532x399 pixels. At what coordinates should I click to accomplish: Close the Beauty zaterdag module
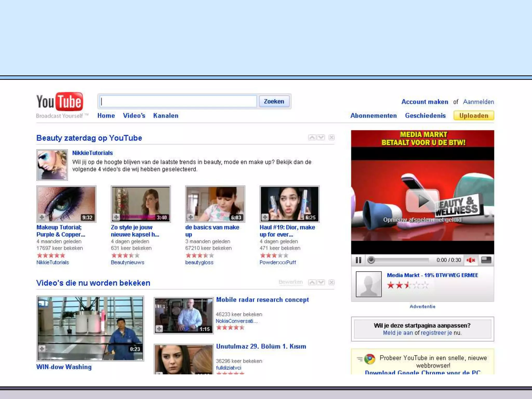(331, 137)
